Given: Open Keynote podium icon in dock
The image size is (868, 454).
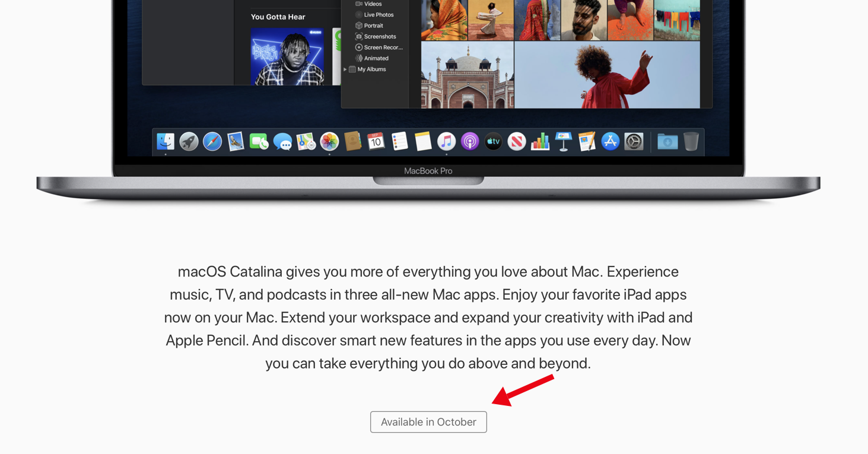Looking at the screenshot, I should [563, 141].
